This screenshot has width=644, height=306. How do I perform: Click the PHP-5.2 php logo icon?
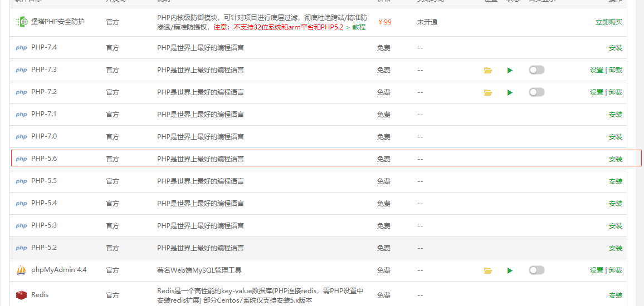pos(21,248)
